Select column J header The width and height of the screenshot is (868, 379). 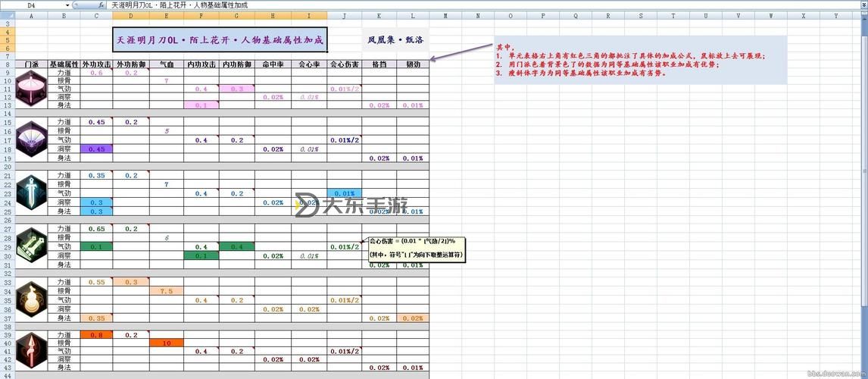345,16
